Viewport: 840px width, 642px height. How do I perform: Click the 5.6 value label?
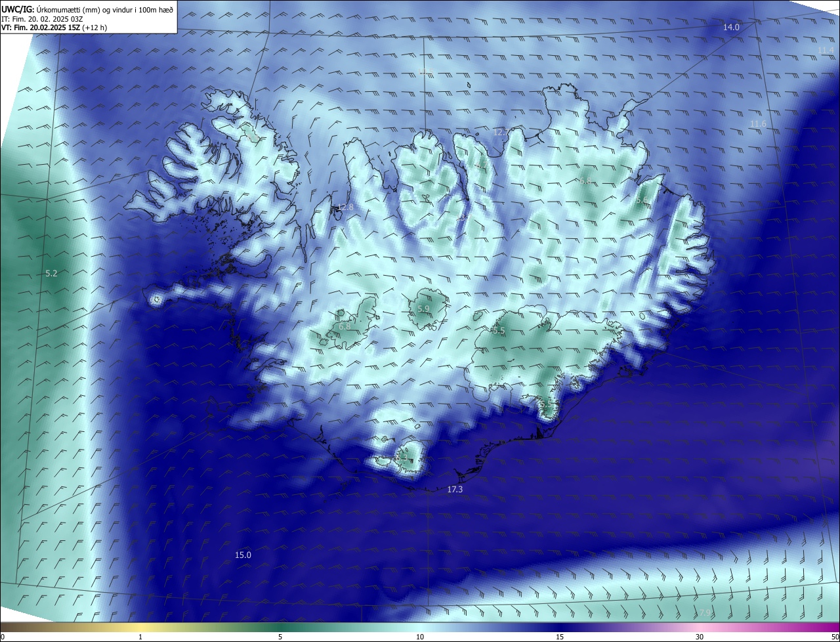642,200
